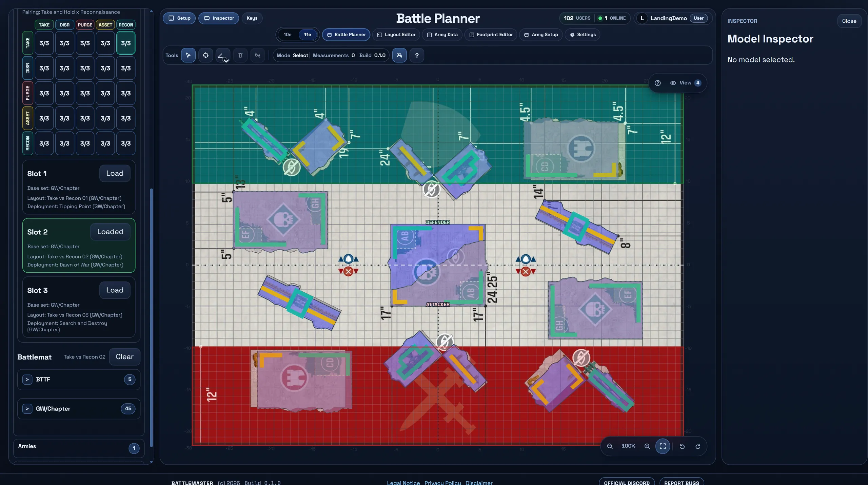Click the left sidebar scrollbar thumb

[x=151, y=318]
